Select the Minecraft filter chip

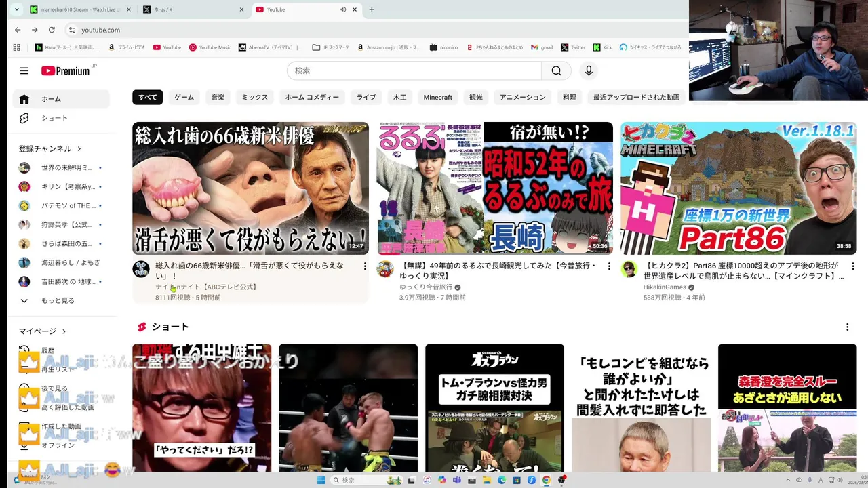[x=437, y=97]
